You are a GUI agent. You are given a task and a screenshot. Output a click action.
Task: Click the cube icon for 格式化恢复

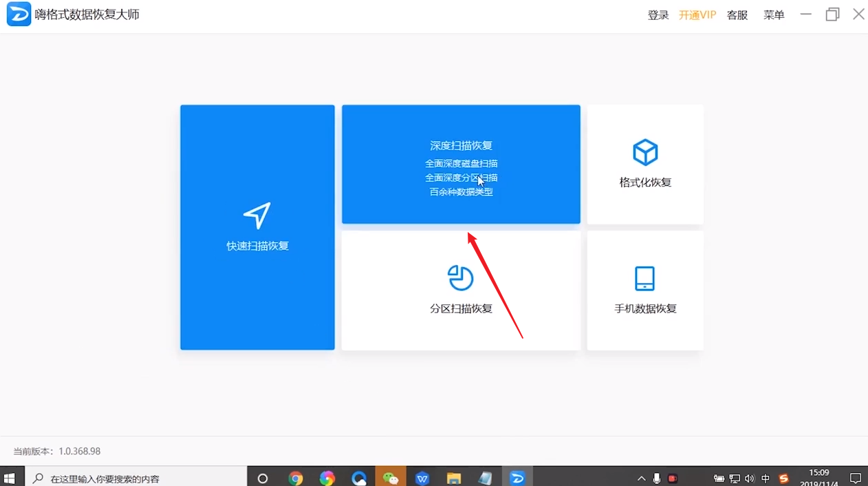(645, 152)
